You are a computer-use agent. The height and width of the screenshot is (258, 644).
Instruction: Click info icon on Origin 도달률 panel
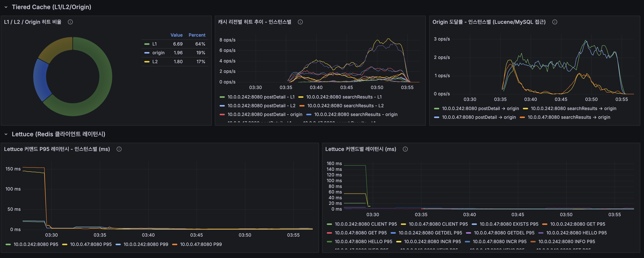[x=554, y=22]
